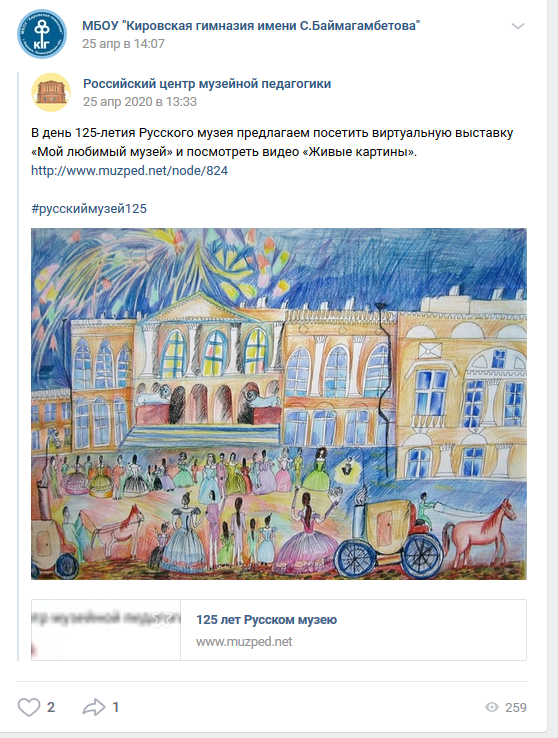
Task: Click the blurred link preview thumbnail
Action: tap(106, 630)
